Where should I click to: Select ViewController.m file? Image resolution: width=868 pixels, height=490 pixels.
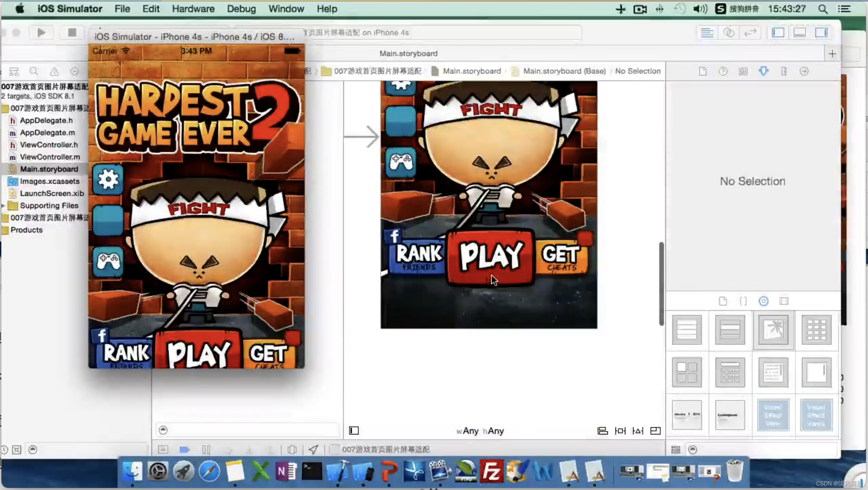50,157
